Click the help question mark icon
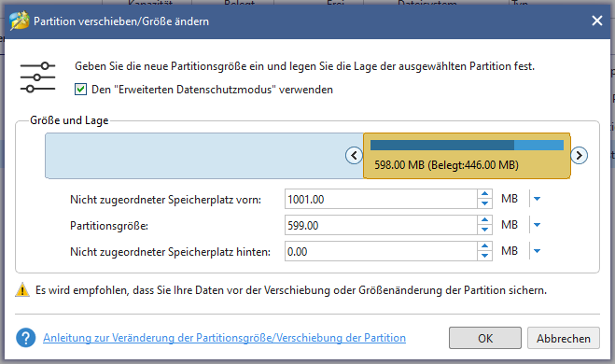Screen dimensions: 615x364 26,338
